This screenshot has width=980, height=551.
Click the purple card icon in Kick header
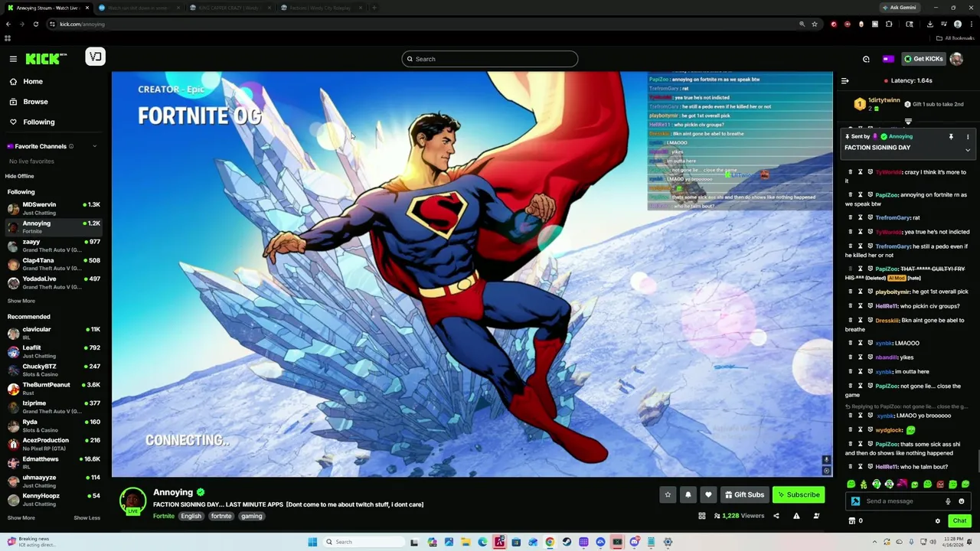888,59
